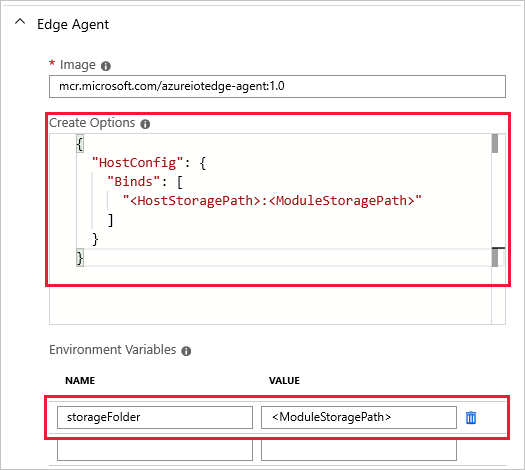Click the empty variable name field
525x470 pixels.
[x=155, y=450]
